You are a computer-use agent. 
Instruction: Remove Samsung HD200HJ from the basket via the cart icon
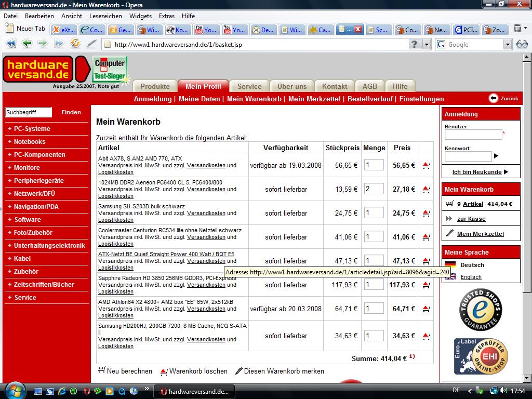pos(427,336)
